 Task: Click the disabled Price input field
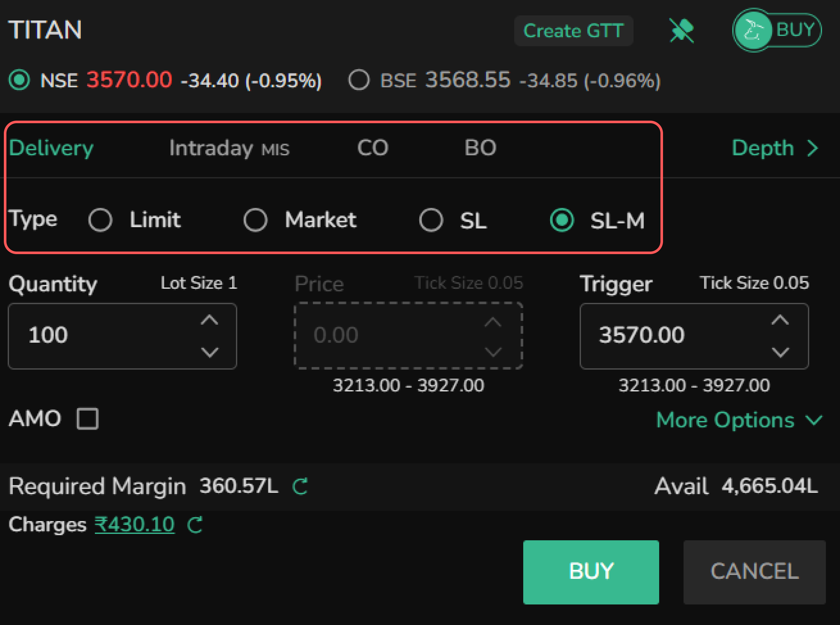[x=408, y=336]
